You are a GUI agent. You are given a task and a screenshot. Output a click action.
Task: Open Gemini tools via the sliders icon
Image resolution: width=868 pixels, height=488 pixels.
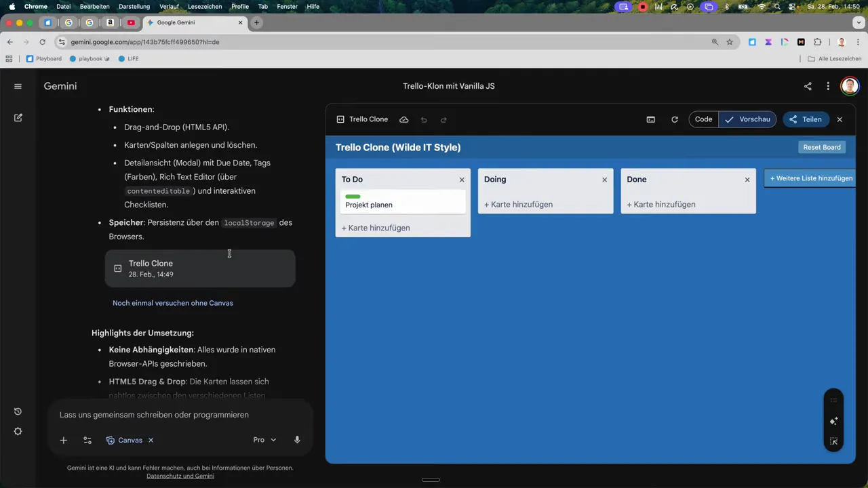pos(87,440)
